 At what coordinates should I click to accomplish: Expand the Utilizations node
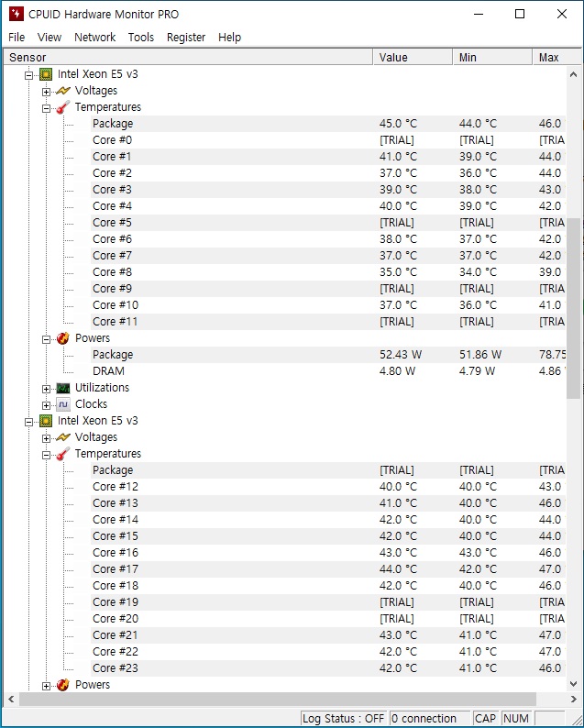[46, 389]
